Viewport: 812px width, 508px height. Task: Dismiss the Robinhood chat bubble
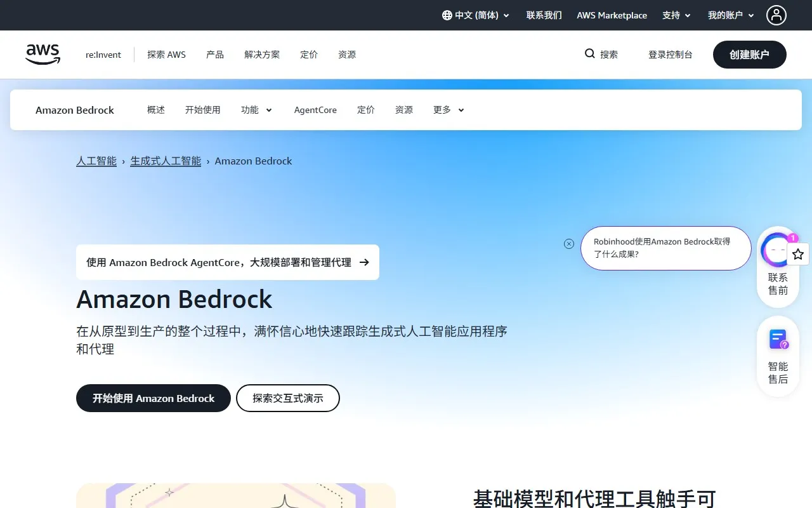(568, 243)
